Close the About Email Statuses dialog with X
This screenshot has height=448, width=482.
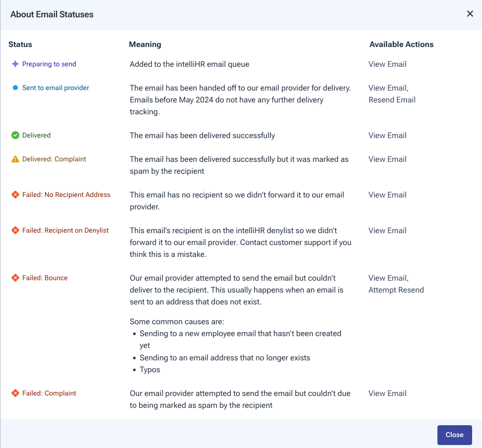470,14
